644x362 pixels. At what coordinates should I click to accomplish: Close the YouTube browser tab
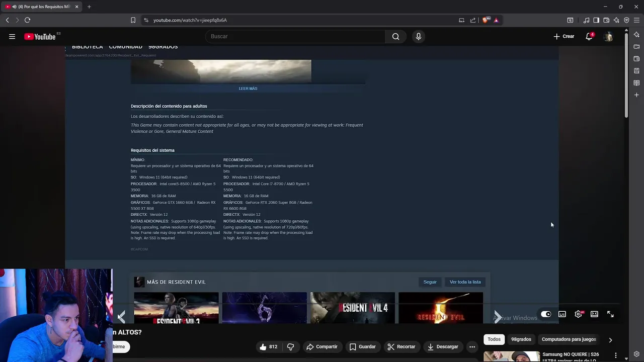(77, 7)
